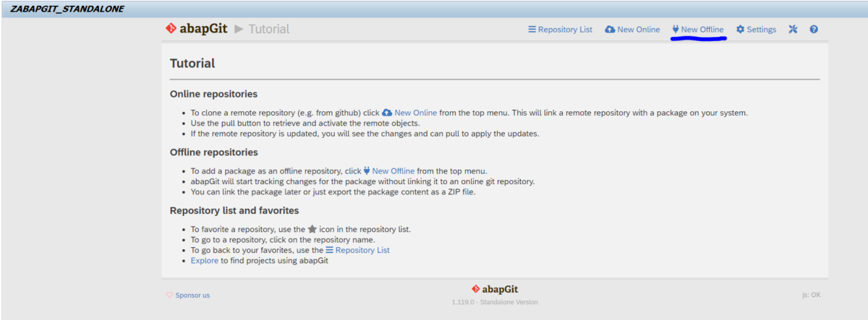Click the Settings gear icon
Viewport: 868px width, 320px height.
pyautogui.click(x=740, y=30)
